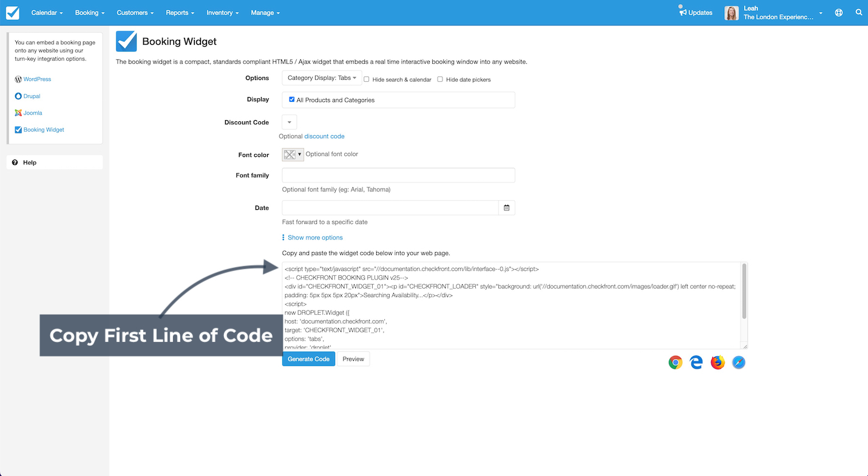Click the Chrome browser icon

(676, 363)
